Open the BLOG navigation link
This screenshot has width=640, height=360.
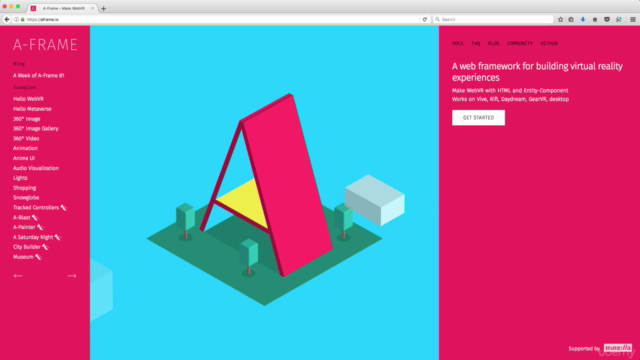click(493, 43)
